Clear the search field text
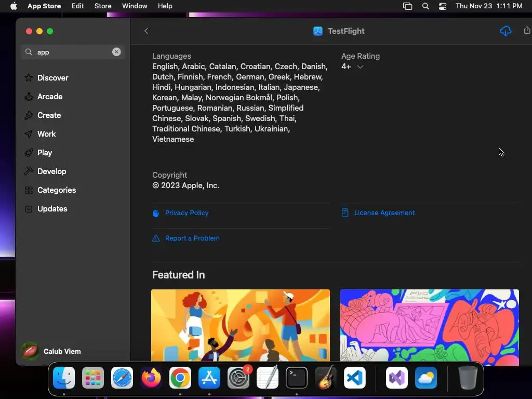 click(116, 52)
